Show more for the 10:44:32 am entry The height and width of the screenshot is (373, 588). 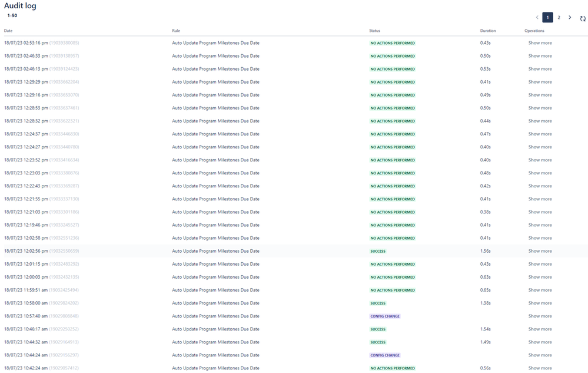pyautogui.click(x=540, y=342)
